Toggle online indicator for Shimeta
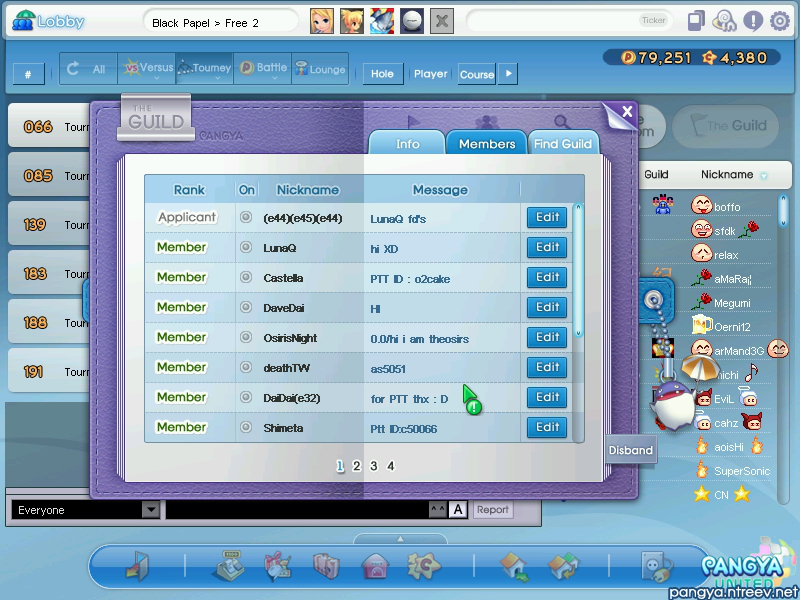 tap(246, 427)
